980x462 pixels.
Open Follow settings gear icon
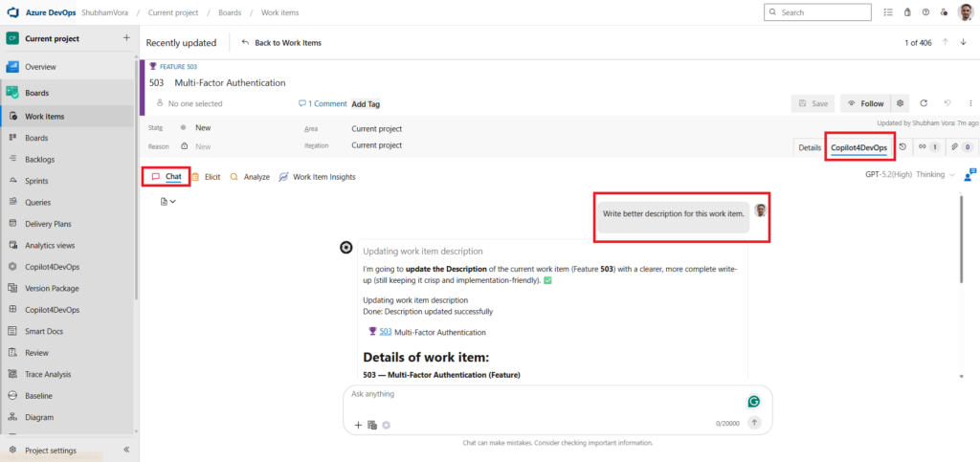tap(900, 103)
